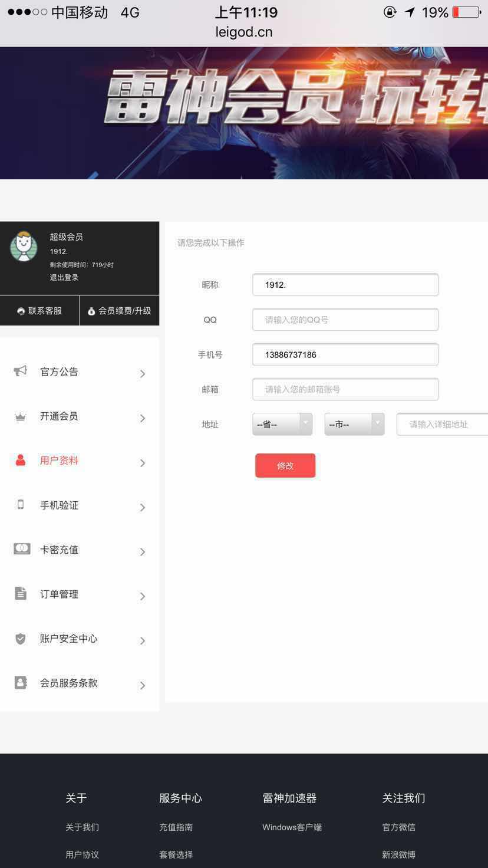Click the red person icon beside 用户资料
Viewport: 488px width, 868px height.
click(21, 460)
